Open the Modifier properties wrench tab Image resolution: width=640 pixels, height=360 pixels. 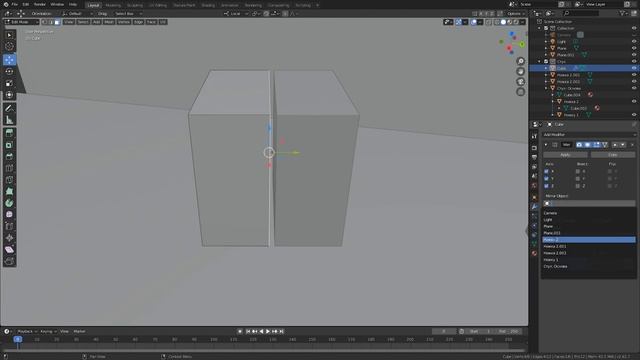tap(534, 207)
